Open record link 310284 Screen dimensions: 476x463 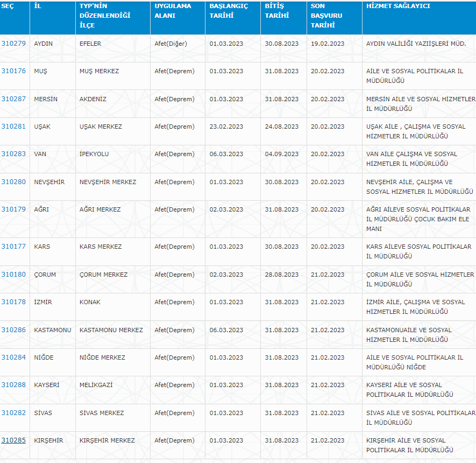[x=13, y=357]
